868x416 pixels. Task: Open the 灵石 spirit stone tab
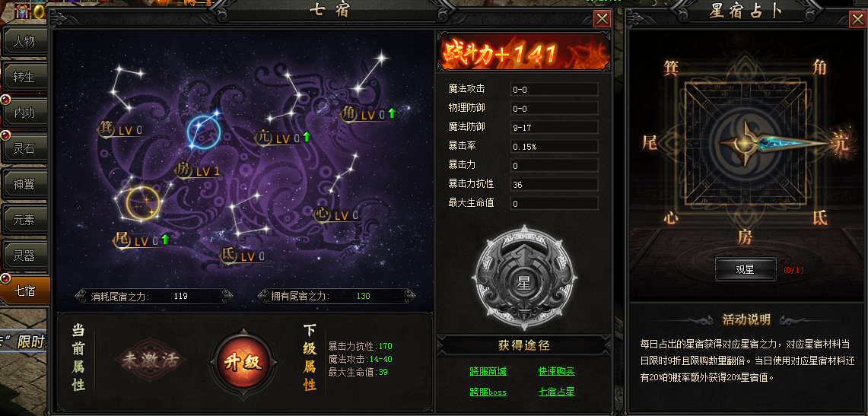(25, 148)
